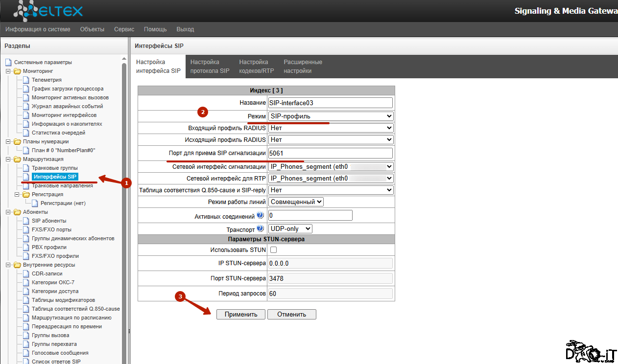
Task: Click Активных соединений input field
Action: [310, 215]
